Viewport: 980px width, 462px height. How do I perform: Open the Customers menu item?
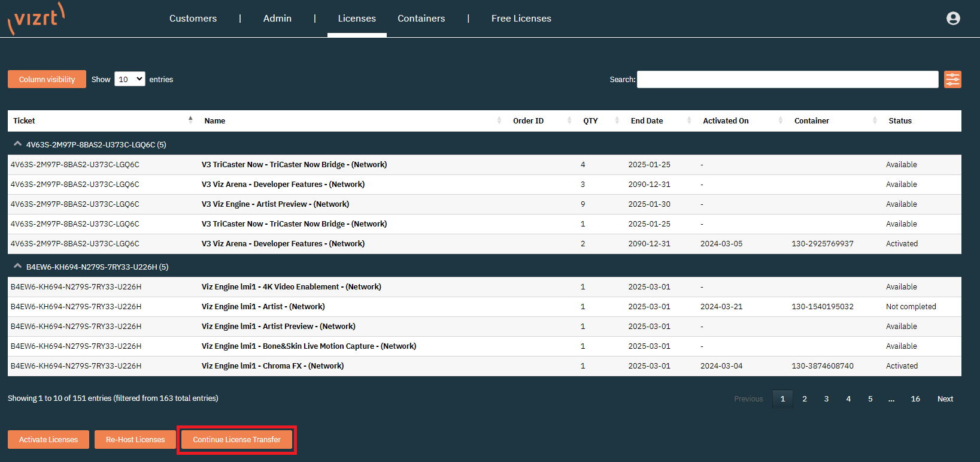click(x=193, y=19)
